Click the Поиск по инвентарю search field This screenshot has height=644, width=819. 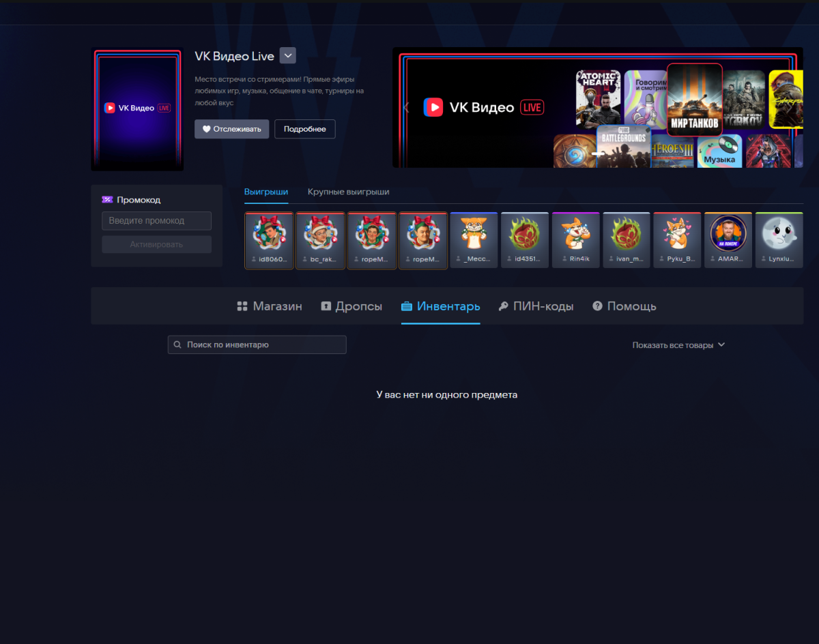tap(257, 345)
